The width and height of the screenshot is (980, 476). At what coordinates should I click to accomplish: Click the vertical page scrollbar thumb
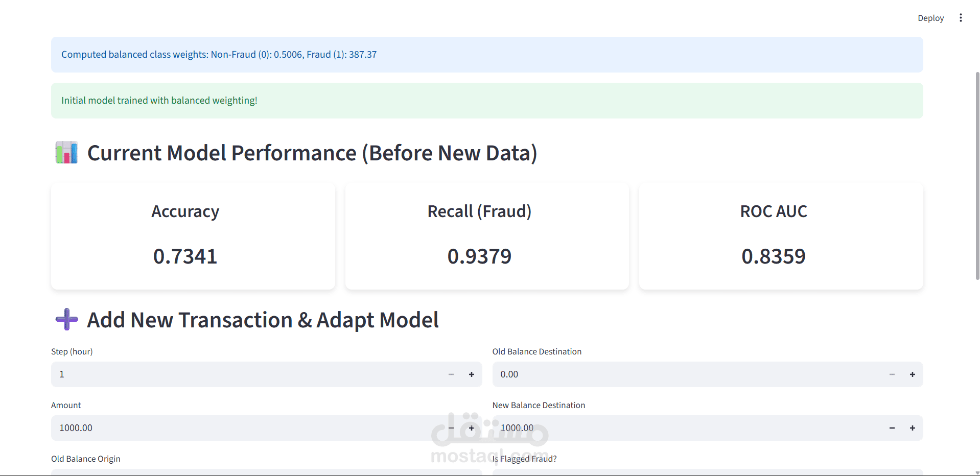click(x=977, y=176)
